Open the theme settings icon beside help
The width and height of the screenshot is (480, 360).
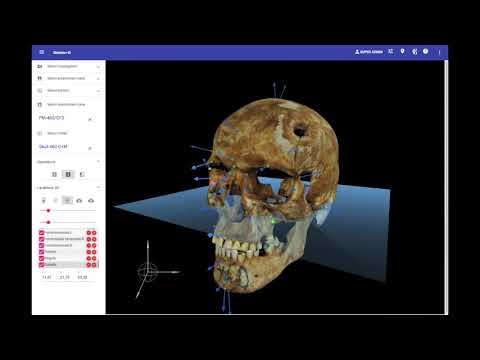[414, 52]
